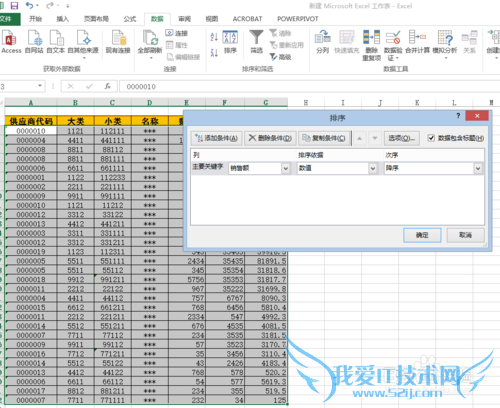
Task: Open What-If Analysis (模拟分析)
Action: click(x=445, y=44)
